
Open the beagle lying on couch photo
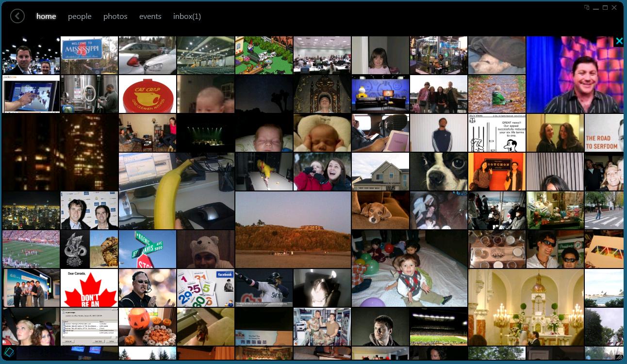pyautogui.click(x=380, y=210)
